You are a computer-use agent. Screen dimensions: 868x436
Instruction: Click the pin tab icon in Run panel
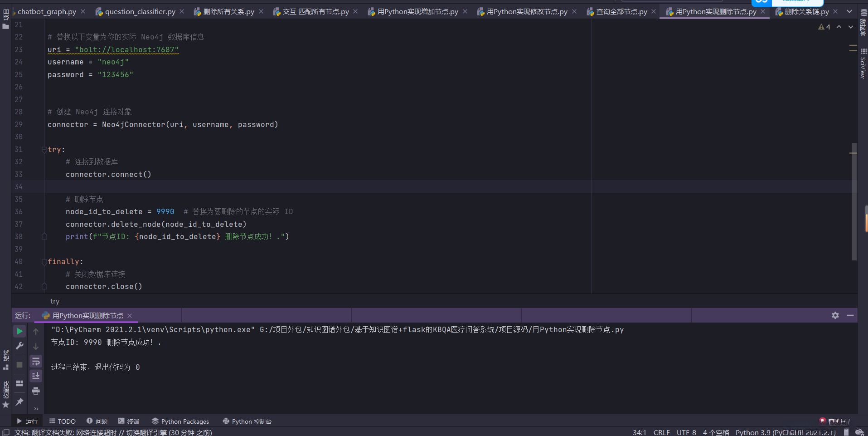(19, 402)
